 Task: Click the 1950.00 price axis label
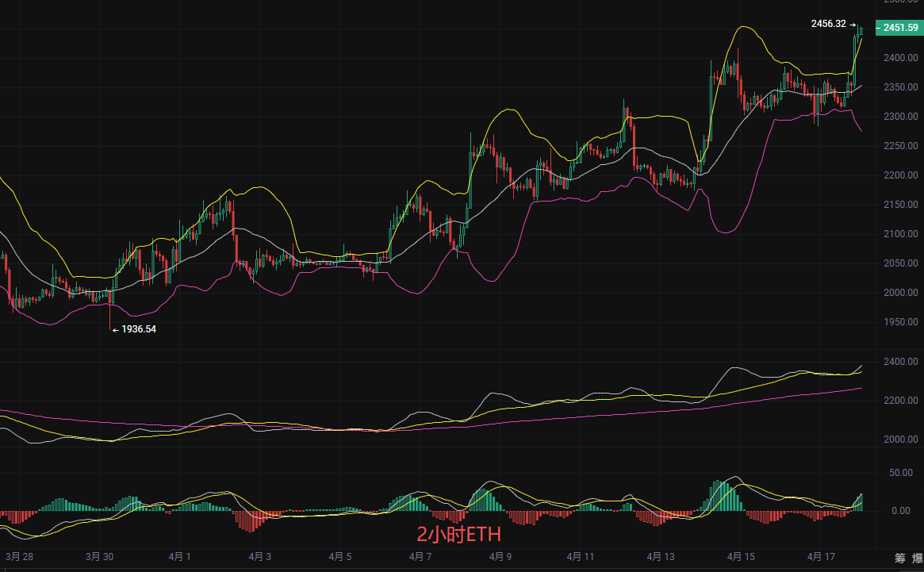pos(902,322)
